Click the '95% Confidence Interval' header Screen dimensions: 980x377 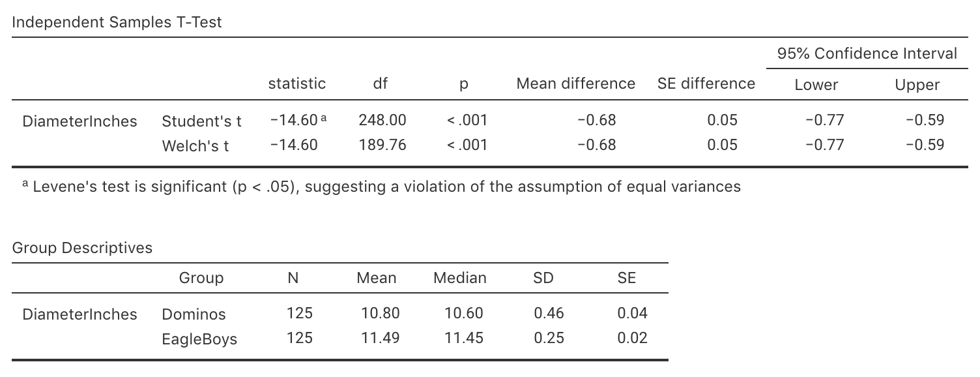click(x=867, y=53)
